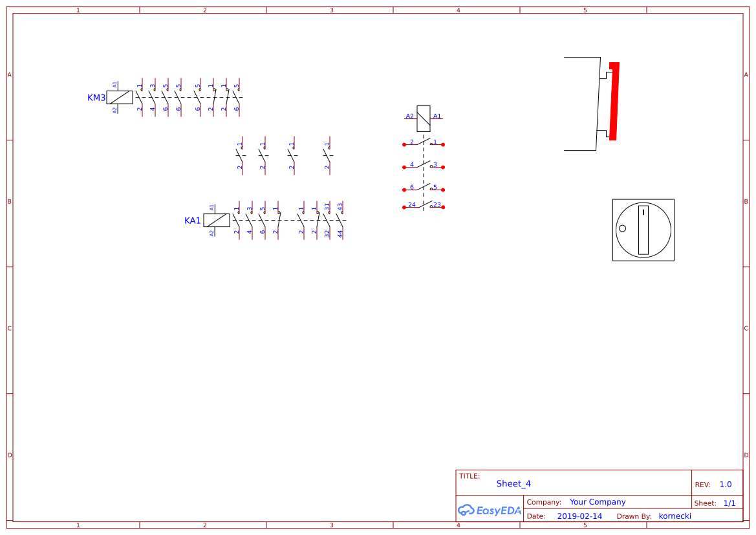Select the relay coil between pins A1 and A2
The image size is (756, 535).
424,118
